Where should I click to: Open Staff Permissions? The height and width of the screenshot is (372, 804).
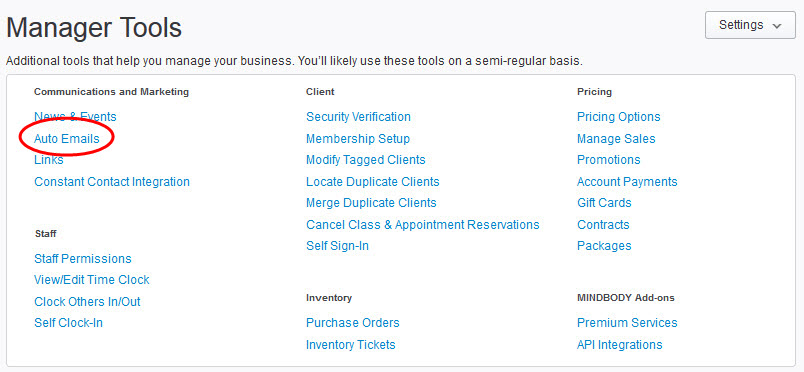click(x=83, y=259)
